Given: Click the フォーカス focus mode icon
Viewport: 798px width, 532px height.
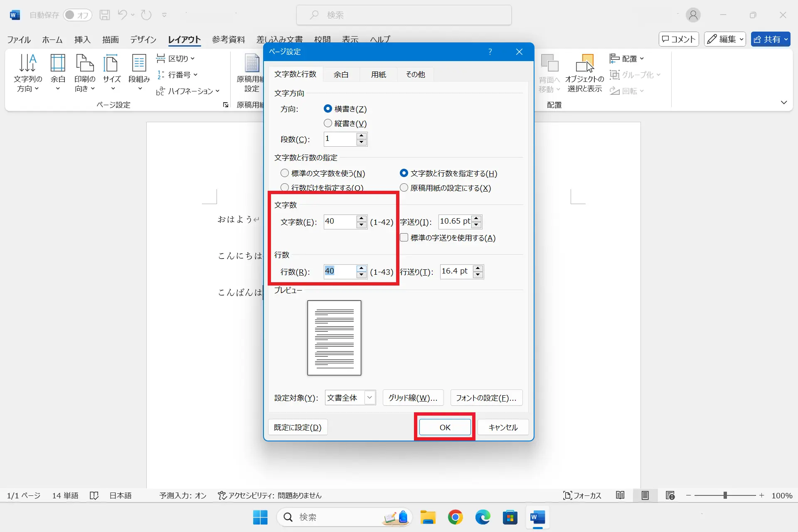Looking at the screenshot, I should coord(582,495).
